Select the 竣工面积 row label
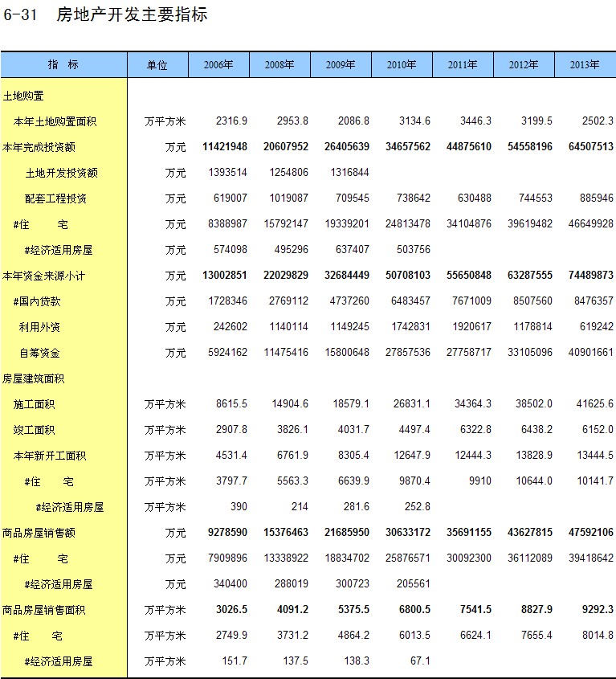Image resolution: width=616 pixels, height=679 pixels. [x=35, y=430]
